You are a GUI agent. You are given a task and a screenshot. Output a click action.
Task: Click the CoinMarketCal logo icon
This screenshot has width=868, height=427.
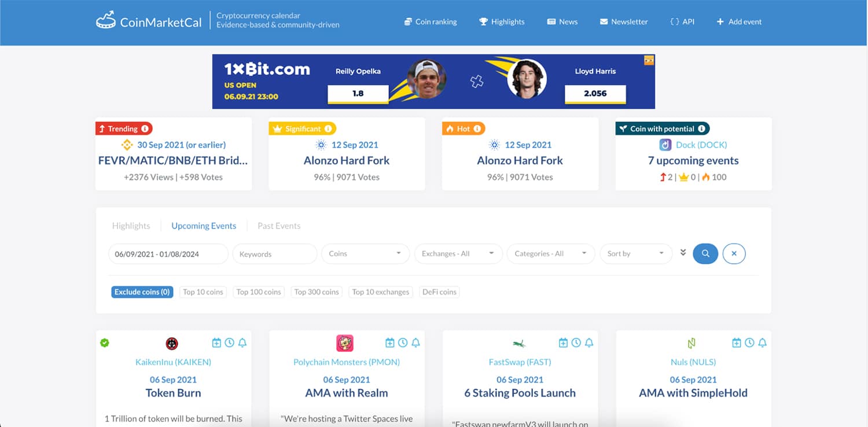click(106, 20)
